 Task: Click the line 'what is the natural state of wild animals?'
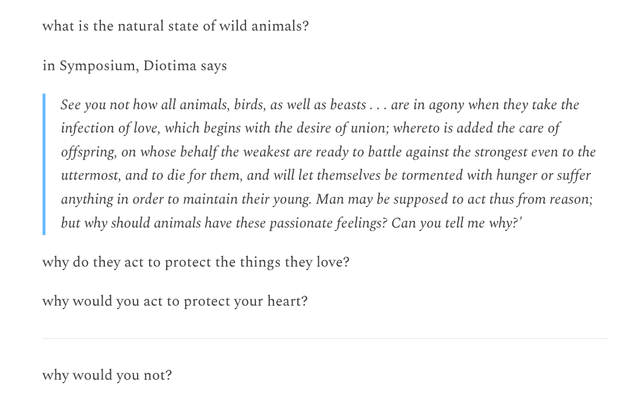pos(175,26)
